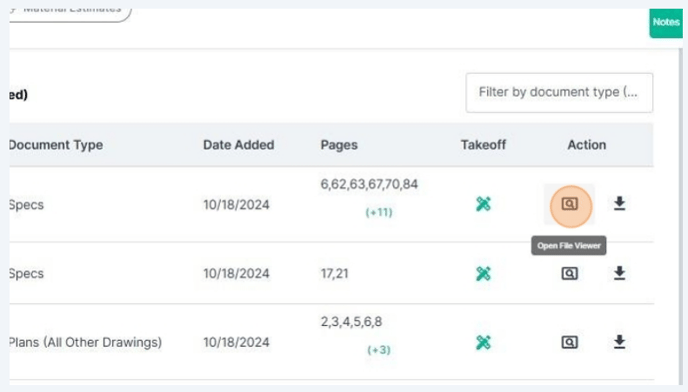Image resolution: width=688 pixels, height=392 pixels.
Task: Launch takeoff for pages 17,21 Specs row
Action: click(x=483, y=273)
